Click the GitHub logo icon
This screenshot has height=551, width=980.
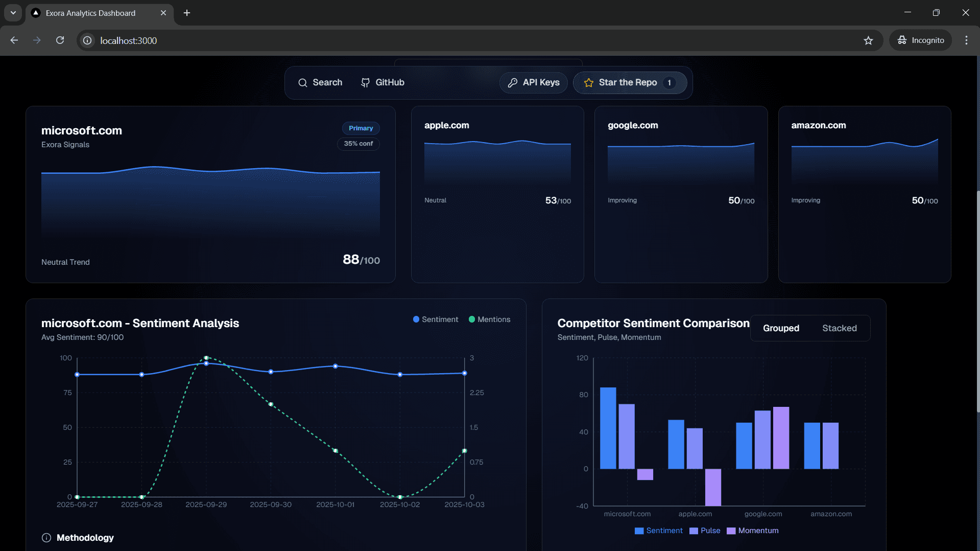pos(365,83)
